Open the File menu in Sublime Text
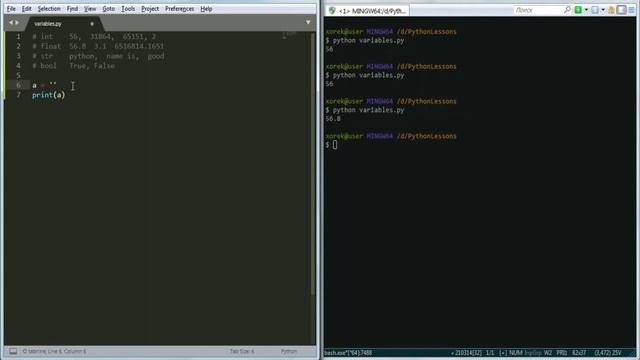640x360 pixels. pos(11,9)
